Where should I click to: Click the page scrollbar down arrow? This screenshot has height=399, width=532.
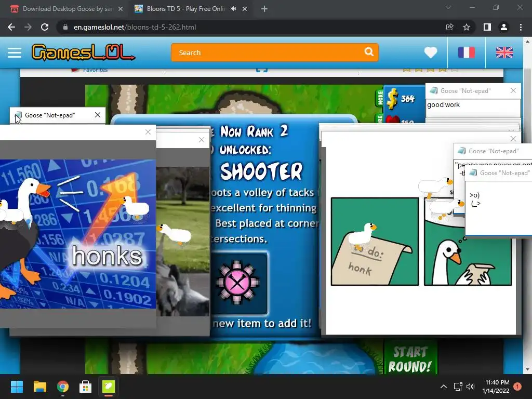point(528,369)
